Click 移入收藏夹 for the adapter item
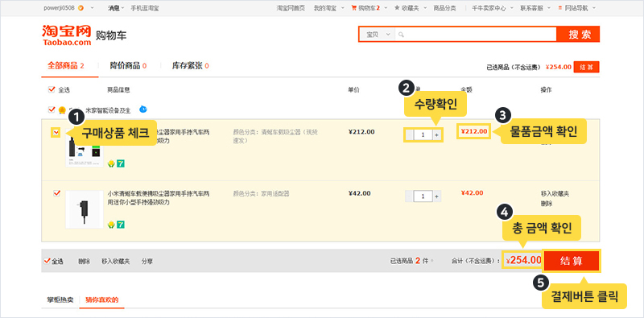The width and height of the screenshot is (644, 318). (x=555, y=193)
